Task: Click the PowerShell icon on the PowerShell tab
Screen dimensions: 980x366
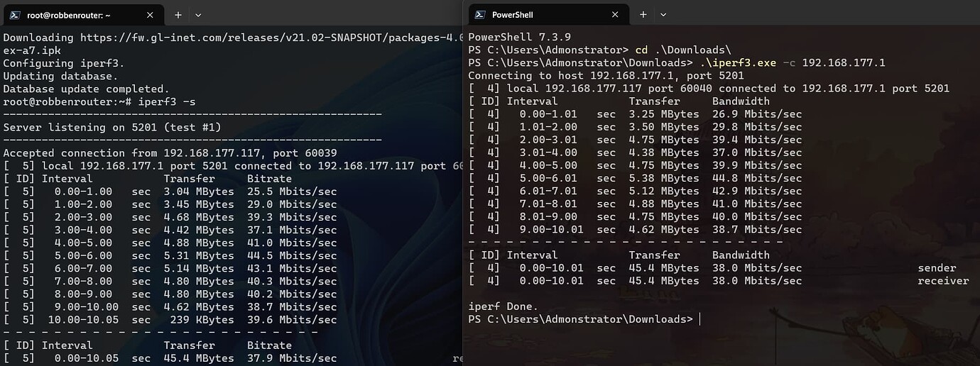Action: point(481,15)
